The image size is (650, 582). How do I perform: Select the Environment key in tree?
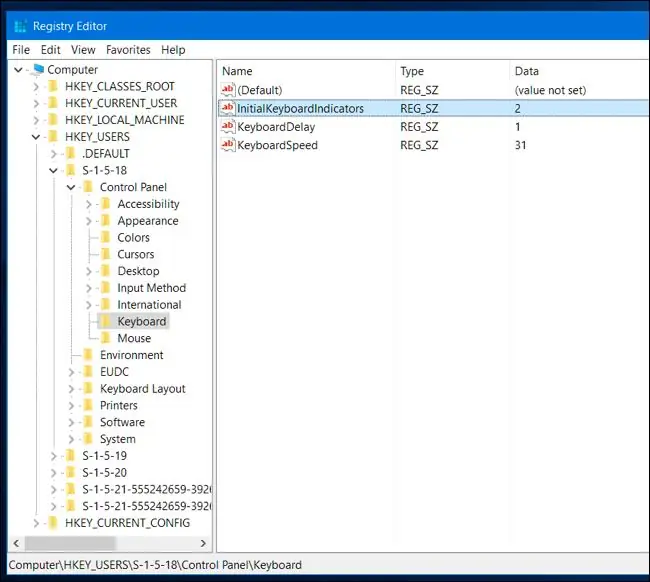(131, 355)
